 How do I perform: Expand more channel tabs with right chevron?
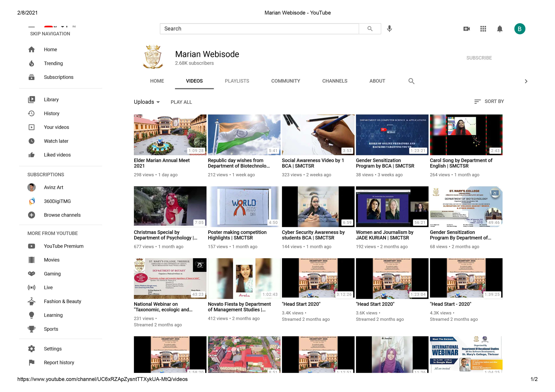coord(526,81)
